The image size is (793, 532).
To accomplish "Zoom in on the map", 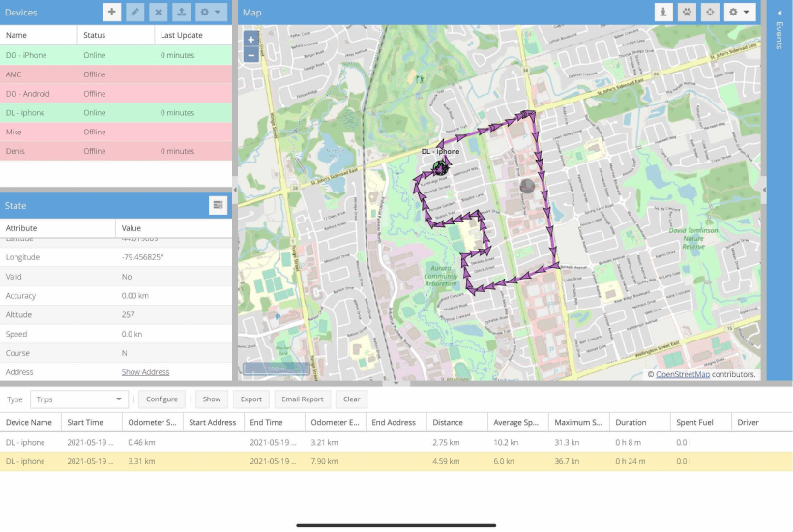I will [251, 40].
